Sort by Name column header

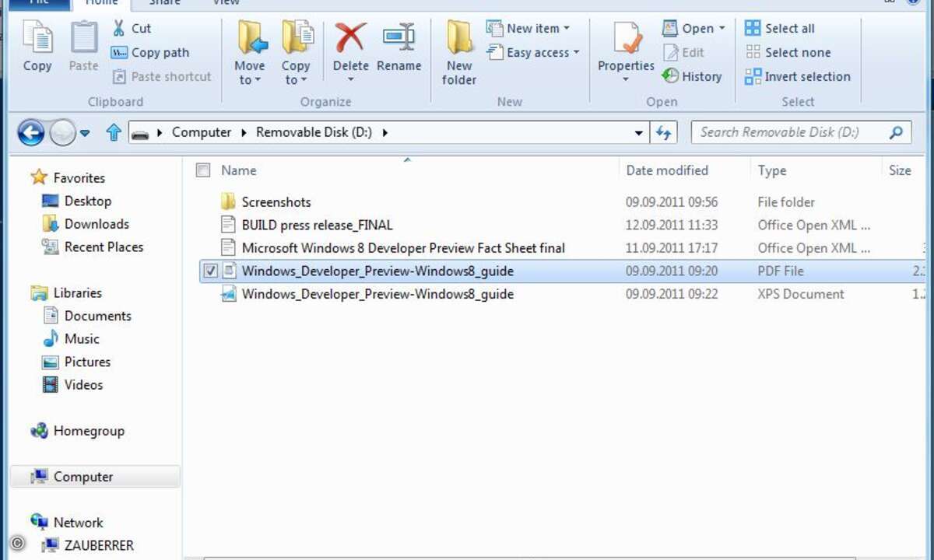[x=238, y=170]
